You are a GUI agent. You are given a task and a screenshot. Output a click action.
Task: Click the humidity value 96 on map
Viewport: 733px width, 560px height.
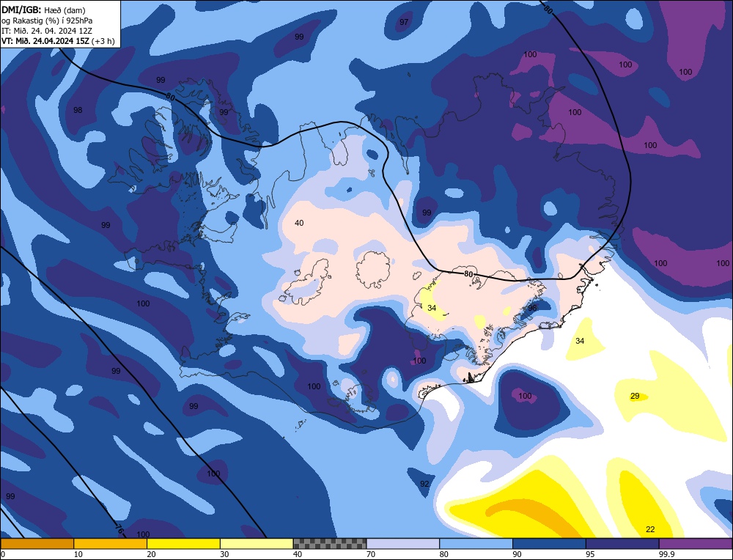532,308
